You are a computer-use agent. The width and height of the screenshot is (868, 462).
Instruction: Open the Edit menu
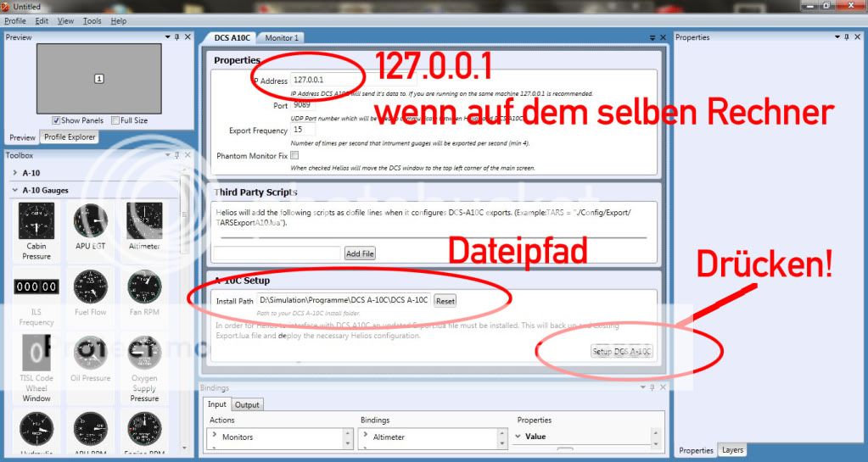pos(42,20)
